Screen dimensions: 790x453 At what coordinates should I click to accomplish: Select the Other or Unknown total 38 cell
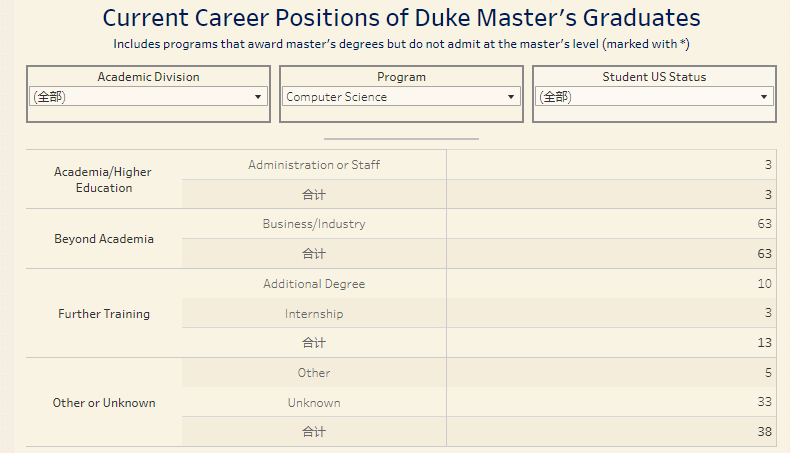tap(611, 431)
